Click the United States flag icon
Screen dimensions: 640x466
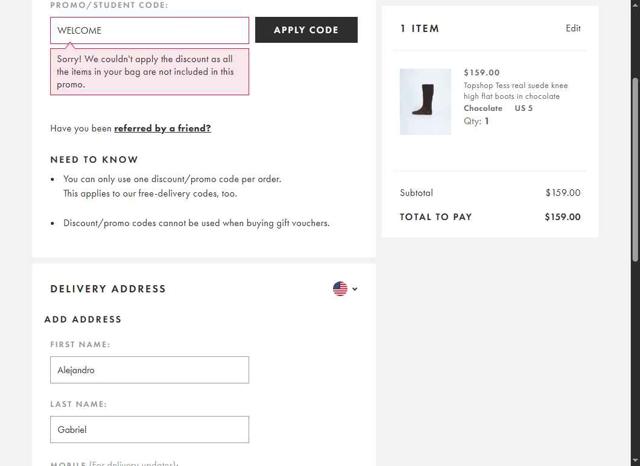pyautogui.click(x=340, y=289)
